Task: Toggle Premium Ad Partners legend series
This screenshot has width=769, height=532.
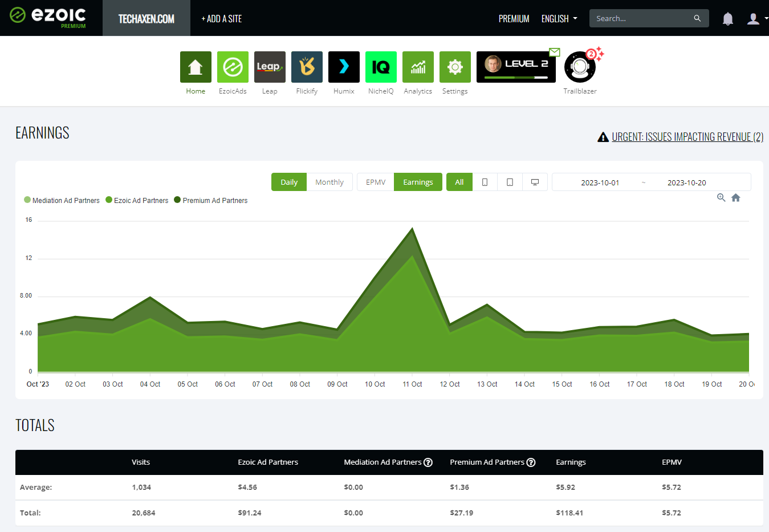Action: (x=211, y=200)
